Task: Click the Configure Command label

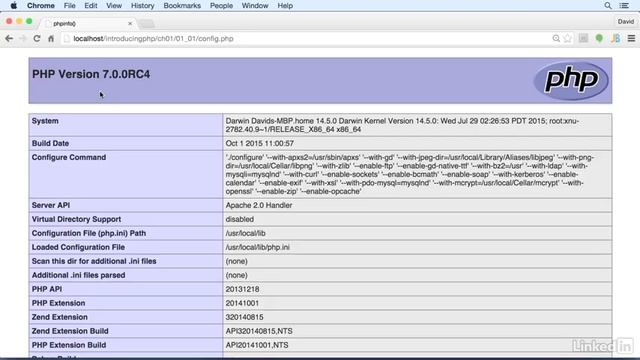Action: point(69,157)
